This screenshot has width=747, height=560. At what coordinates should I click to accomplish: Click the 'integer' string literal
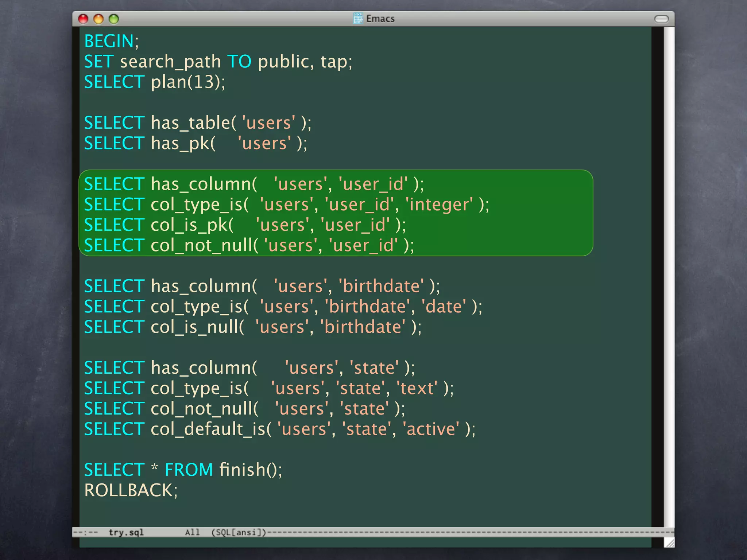click(439, 205)
